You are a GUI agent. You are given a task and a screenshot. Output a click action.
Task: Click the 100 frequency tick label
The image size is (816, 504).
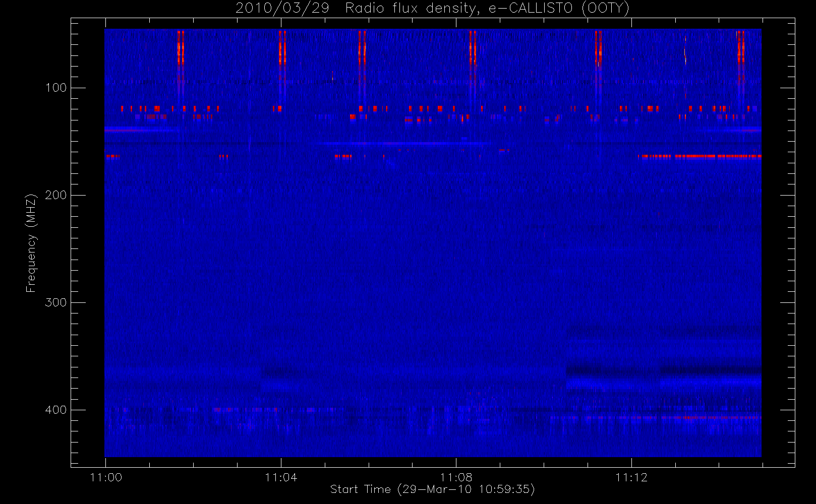point(56,88)
